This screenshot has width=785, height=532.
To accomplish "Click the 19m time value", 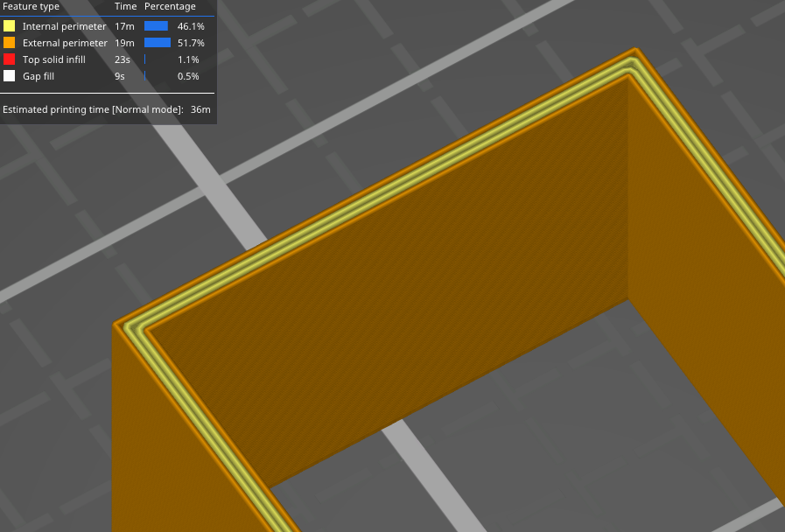I will click(x=124, y=43).
